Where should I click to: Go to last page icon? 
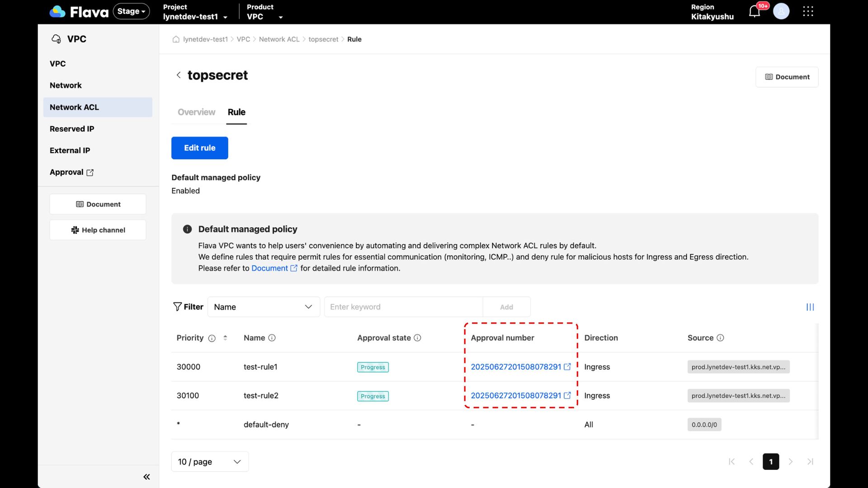810,461
